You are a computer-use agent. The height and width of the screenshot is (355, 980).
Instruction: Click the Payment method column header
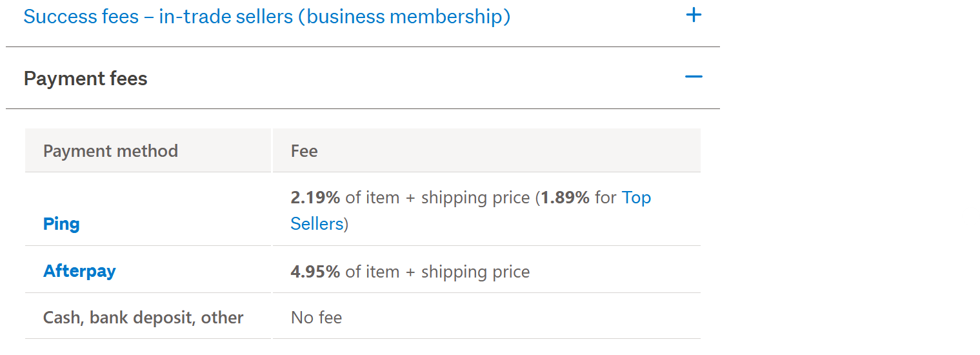click(x=110, y=151)
